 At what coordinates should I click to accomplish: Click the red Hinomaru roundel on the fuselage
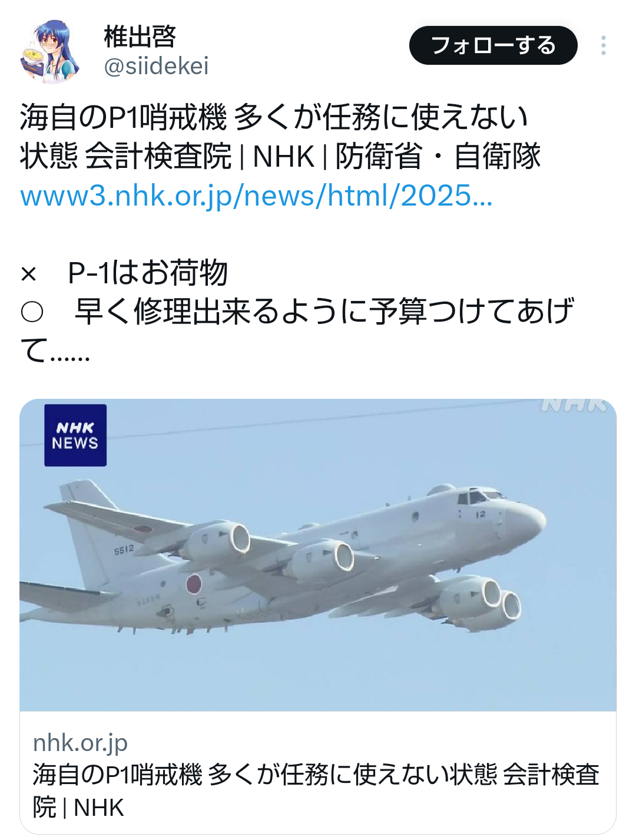coord(194,584)
